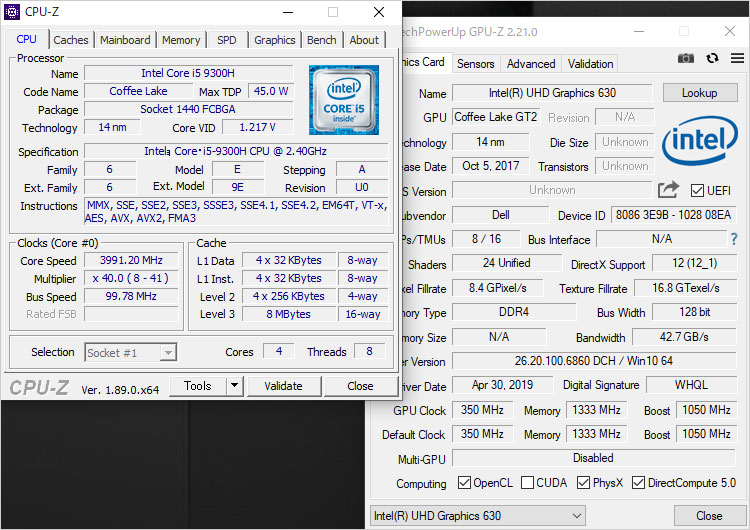This screenshot has height=530, width=750.
Task: Click the Digital Signature value WHQL
Action: 691,385
